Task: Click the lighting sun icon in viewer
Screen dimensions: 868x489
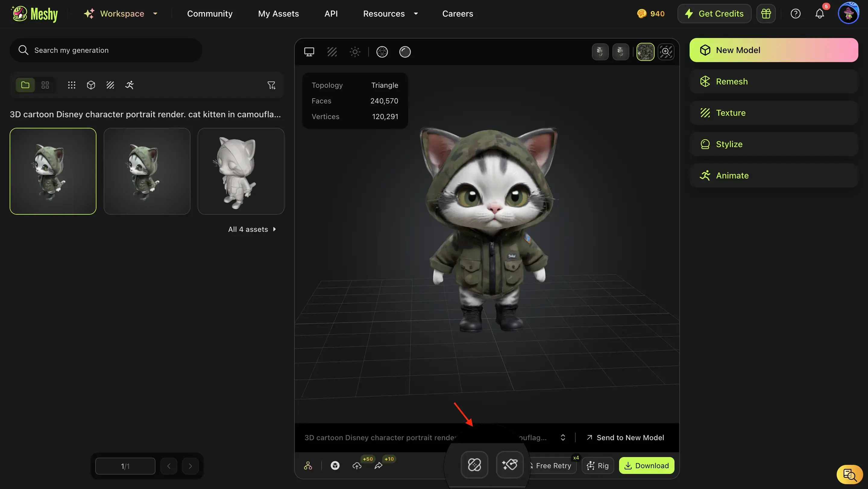Action: pos(355,52)
